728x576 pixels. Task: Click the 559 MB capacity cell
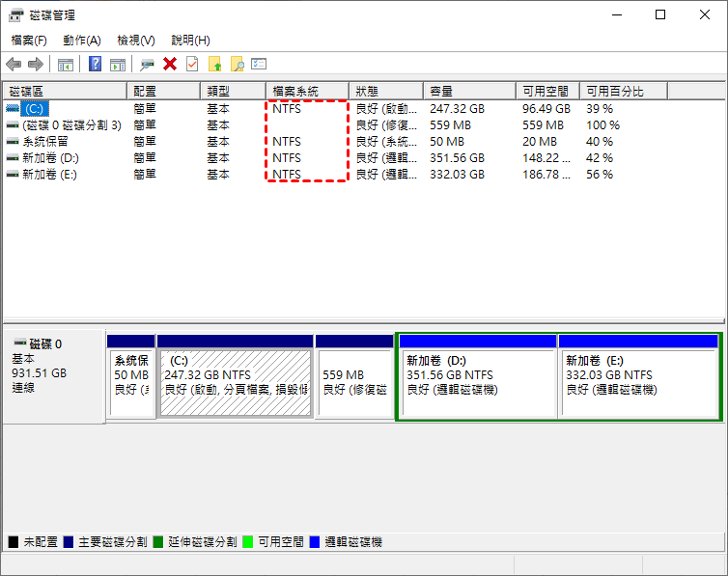[x=450, y=125]
